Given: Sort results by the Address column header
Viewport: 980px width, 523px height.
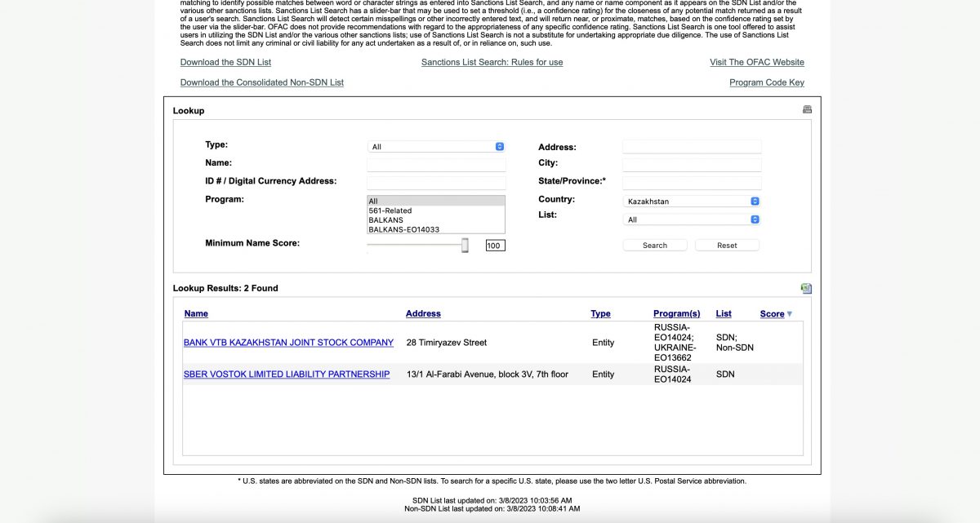Looking at the screenshot, I should click(x=423, y=313).
